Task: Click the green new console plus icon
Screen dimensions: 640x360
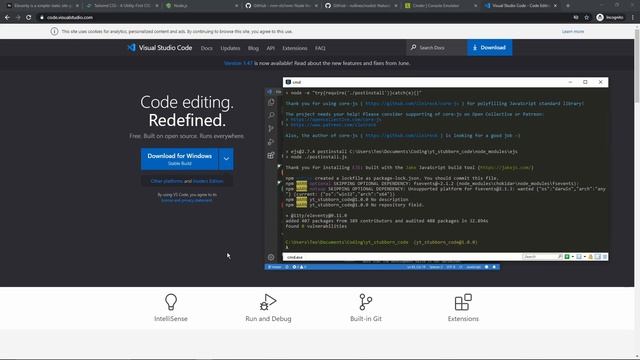Action: (567, 257)
